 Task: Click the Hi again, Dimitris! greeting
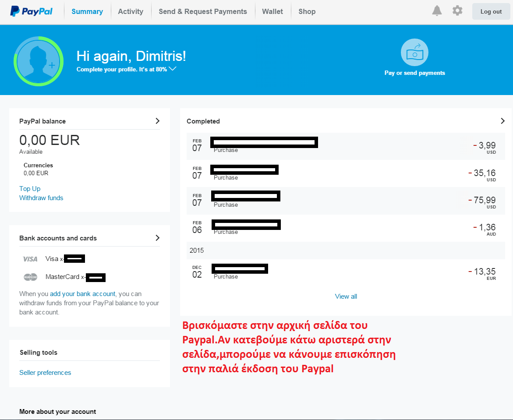click(131, 56)
